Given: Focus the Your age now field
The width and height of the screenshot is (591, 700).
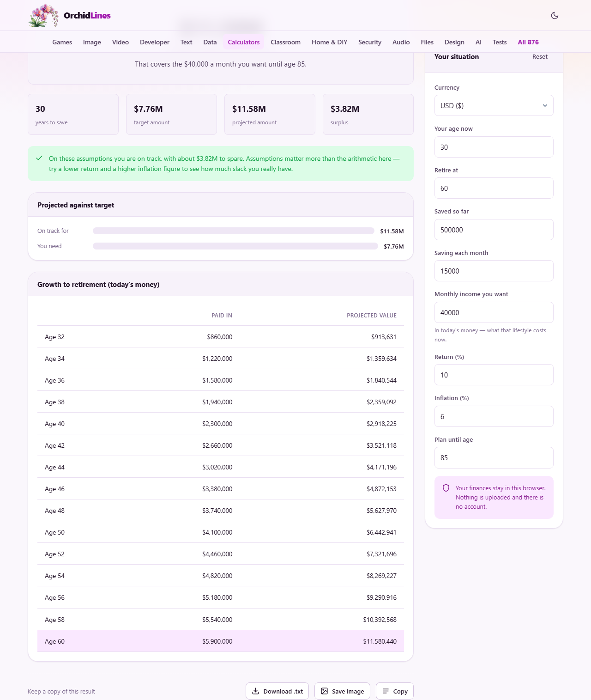Looking at the screenshot, I should click(x=494, y=147).
